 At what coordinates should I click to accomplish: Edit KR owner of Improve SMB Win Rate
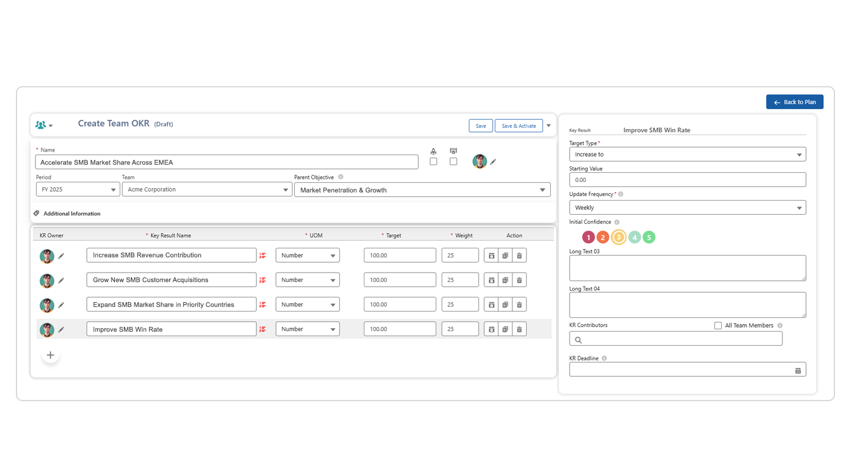click(x=61, y=330)
